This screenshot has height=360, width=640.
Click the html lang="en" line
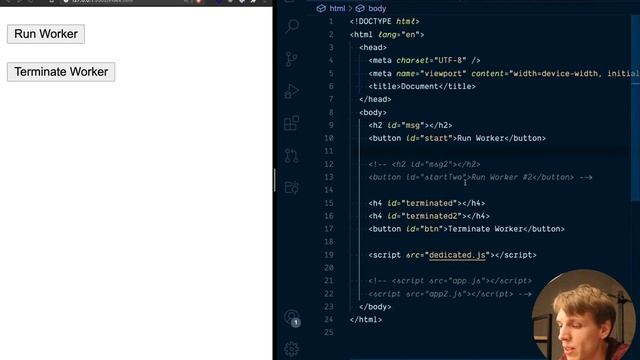click(387, 35)
